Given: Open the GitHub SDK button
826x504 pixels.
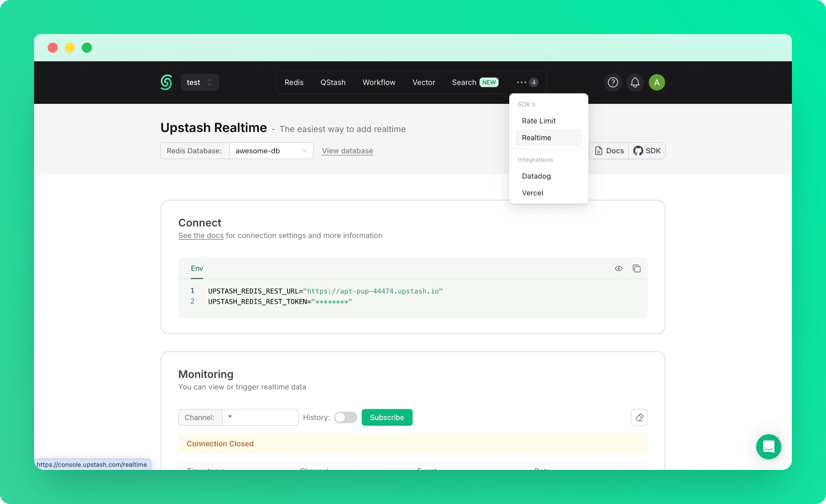Looking at the screenshot, I should click(647, 151).
